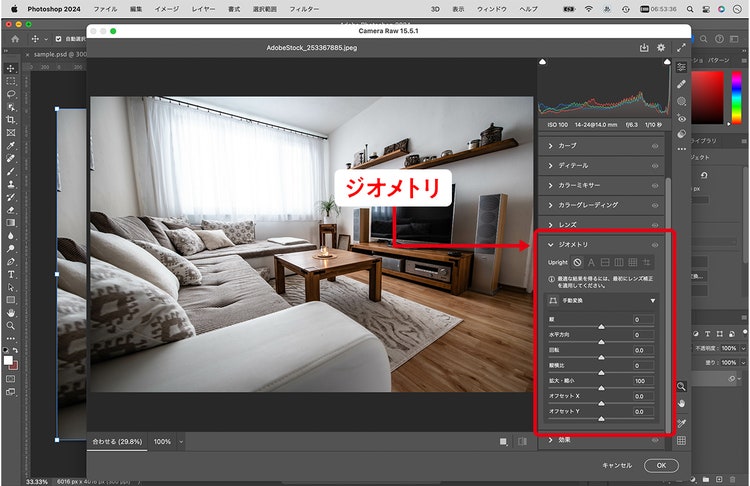Image resolution: width=750 pixels, height=486 pixels.
Task: Collapse the 手動変換 section triangle
Action: 652,301
